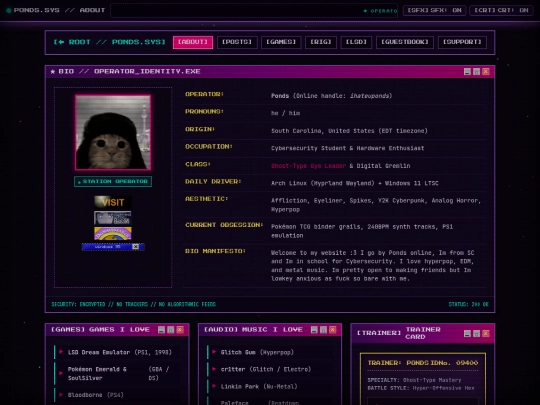Click the gold VISIT badge button
Screen dimensions: 540x405
click(x=113, y=202)
